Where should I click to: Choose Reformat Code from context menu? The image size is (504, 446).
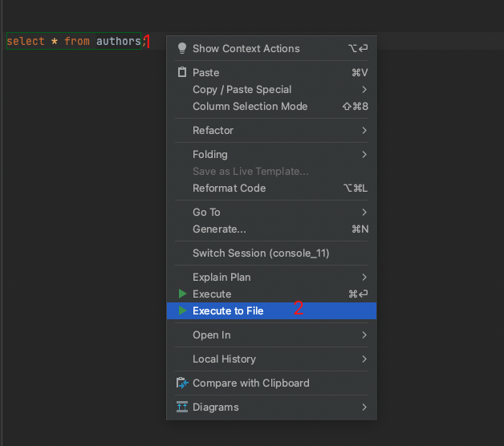[229, 188]
